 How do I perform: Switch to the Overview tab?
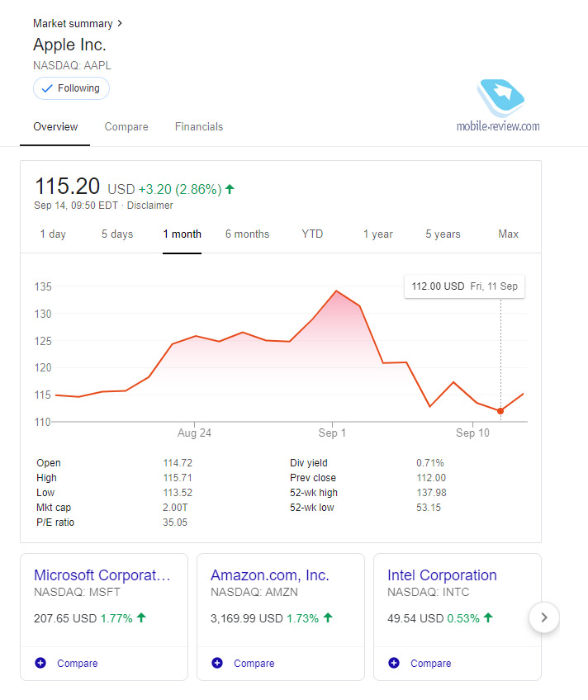coord(55,127)
